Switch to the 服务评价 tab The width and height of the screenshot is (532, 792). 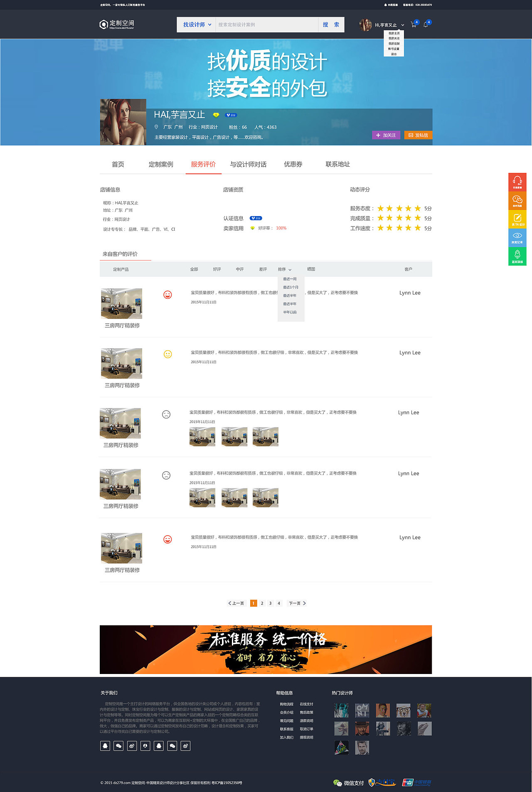point(203,164)
